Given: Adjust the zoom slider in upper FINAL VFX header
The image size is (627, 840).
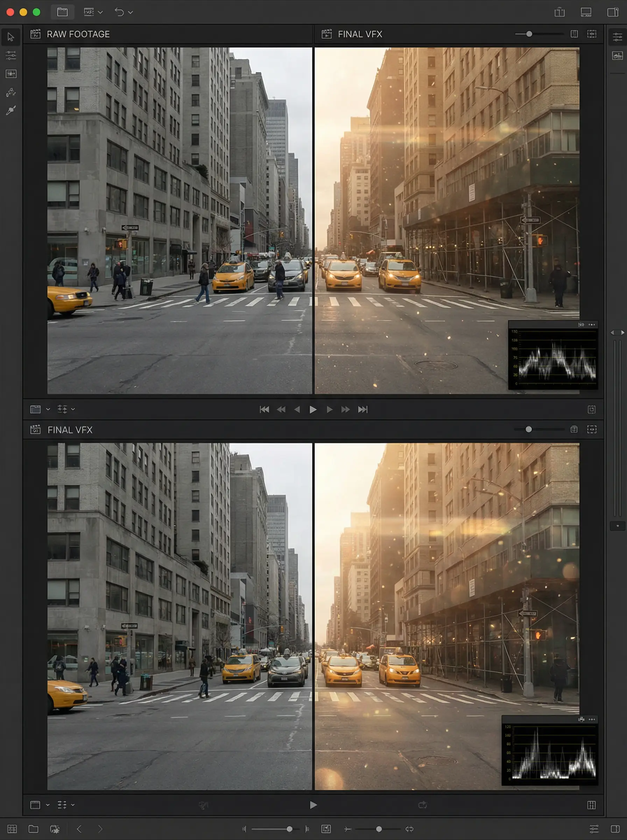Looking at the screenshot, I should (x=529, y=34).
